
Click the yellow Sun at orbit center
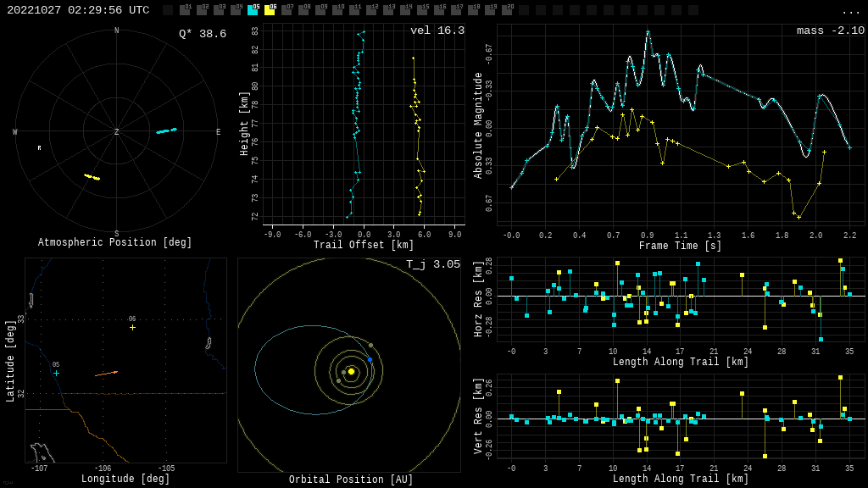tap(351, 371)
